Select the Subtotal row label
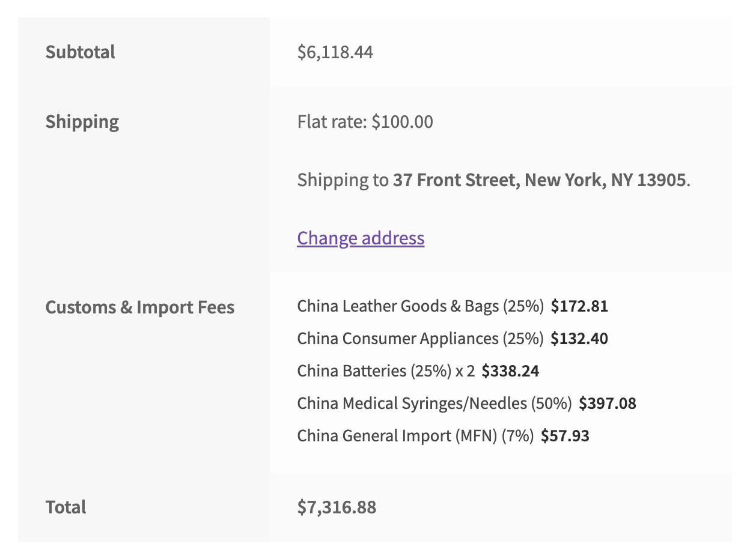756x556 pixels. point(80,52)
